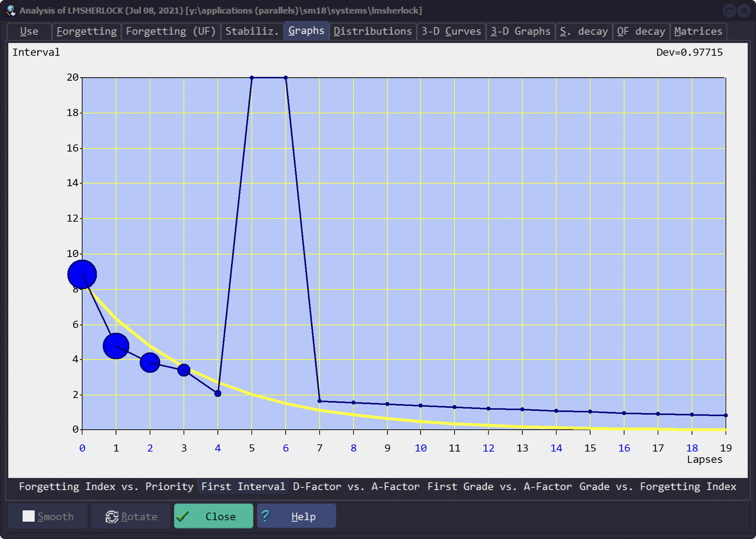Open the 3-D Graphs tab
The image size is (756, 539).
pyautogui.click(x=521, y=31)
